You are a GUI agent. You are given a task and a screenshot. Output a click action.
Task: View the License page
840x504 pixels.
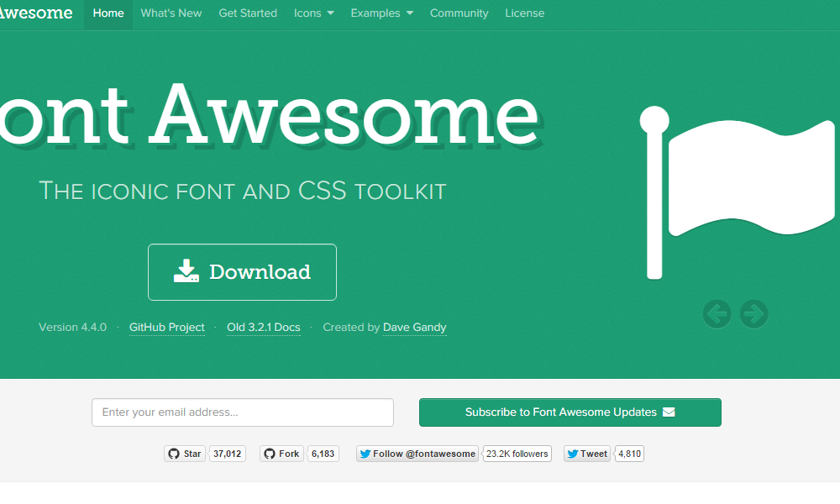tap(524, 13)
